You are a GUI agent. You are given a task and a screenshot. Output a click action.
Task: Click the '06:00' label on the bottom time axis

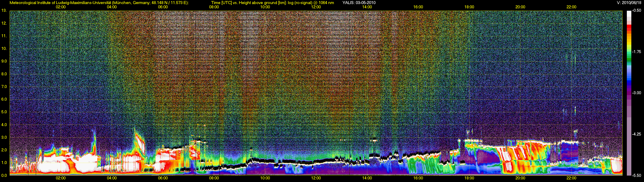[x=163, y=178]
